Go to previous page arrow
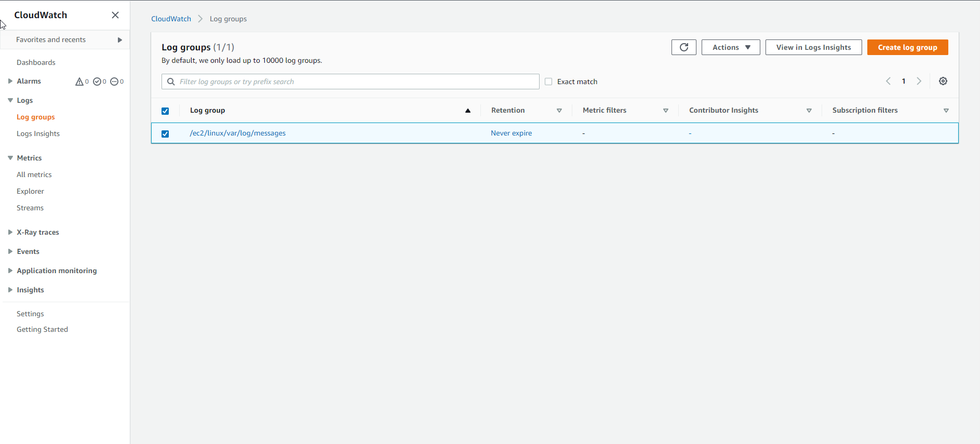 888,81
